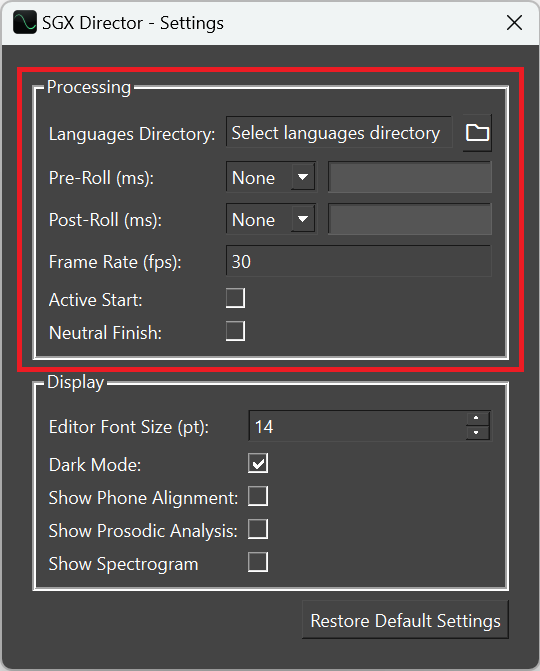Click the Select languages directory text field
The image size is (540, 671).
coord(339,133)
